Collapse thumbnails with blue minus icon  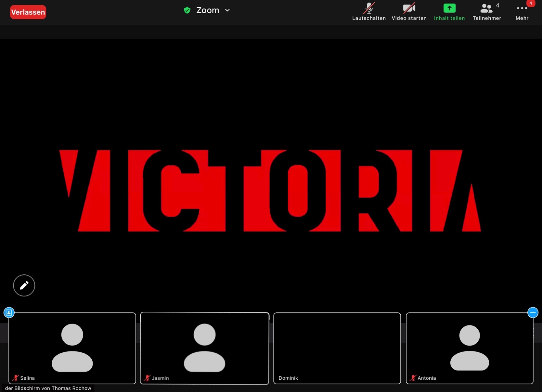(533, 312)
